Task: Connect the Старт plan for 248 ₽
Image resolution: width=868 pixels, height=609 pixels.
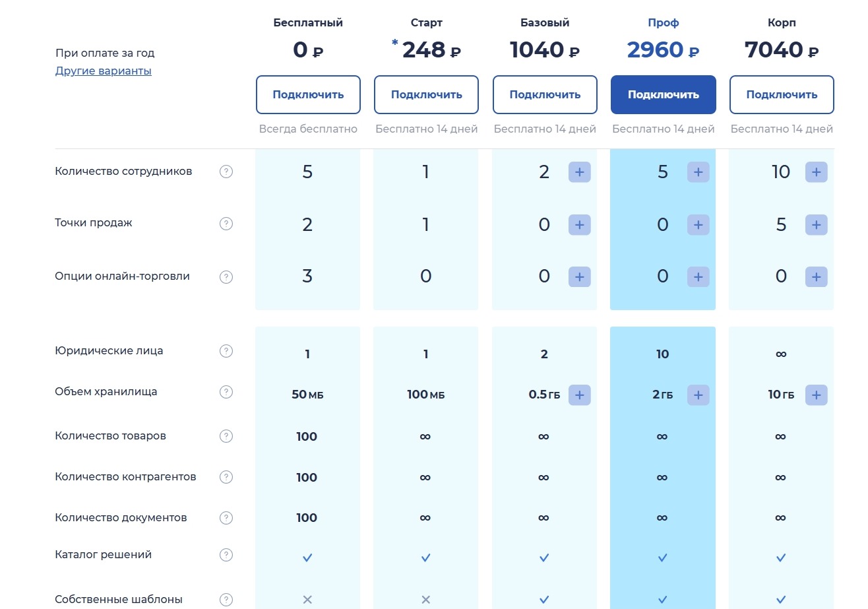Action: point(427,94)
